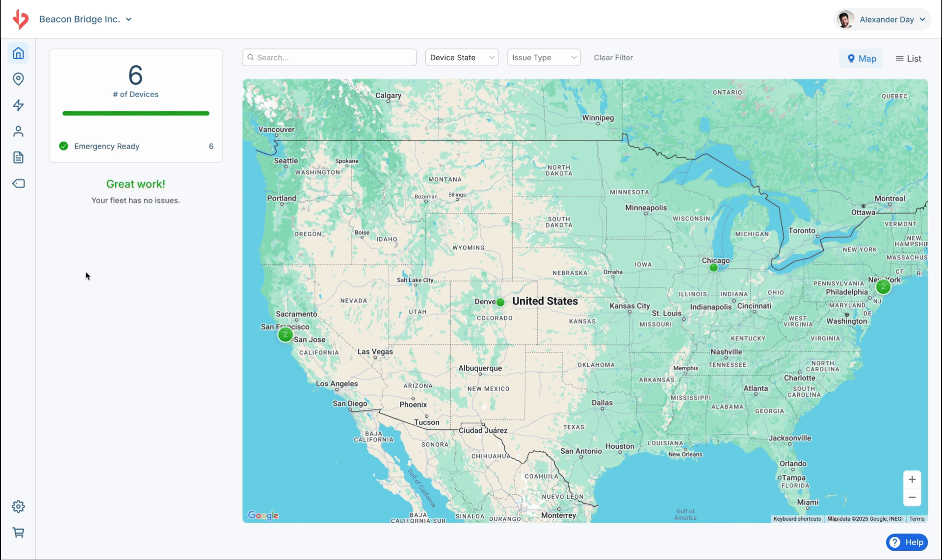Click the Beacon Bridge logo icon
The image size is (942, 560).
pos(21,19)
